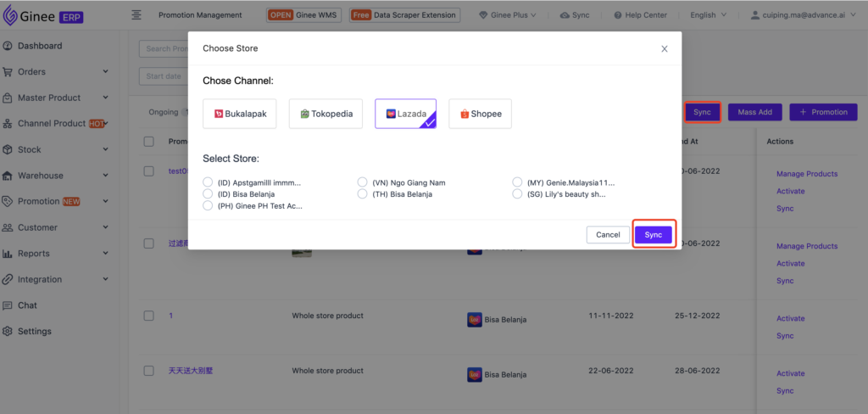Image resolution: width=868 pixels, height=414 pixels.
Task: Expand the Master Product sidebar menu
Action: point(106,98)
